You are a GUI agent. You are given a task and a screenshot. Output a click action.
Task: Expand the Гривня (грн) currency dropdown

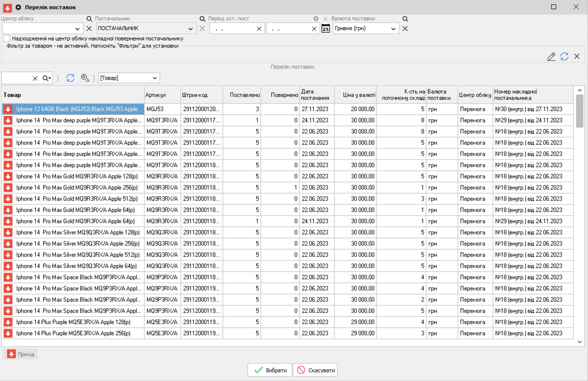tap(393, 29)
